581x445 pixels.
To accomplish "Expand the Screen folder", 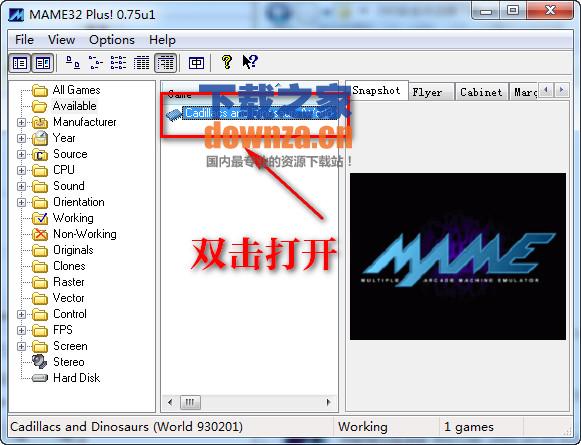I will click(21, 346).
